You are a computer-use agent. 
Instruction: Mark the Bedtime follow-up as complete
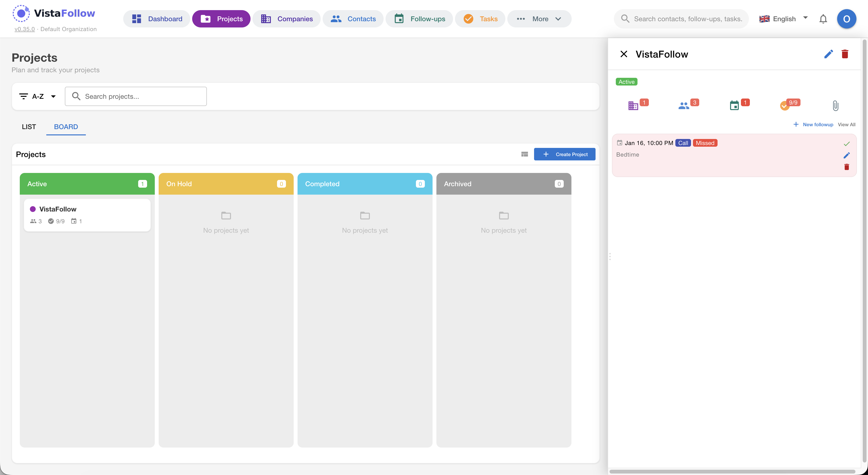click(847, 143)
